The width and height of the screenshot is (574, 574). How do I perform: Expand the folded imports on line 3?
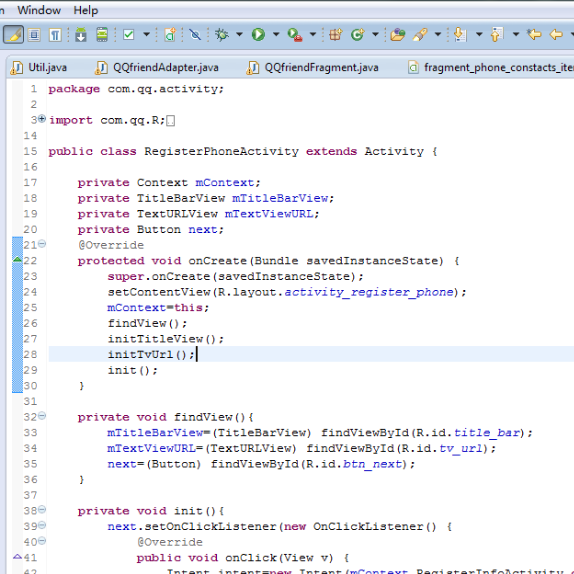(x=42, y=119)
